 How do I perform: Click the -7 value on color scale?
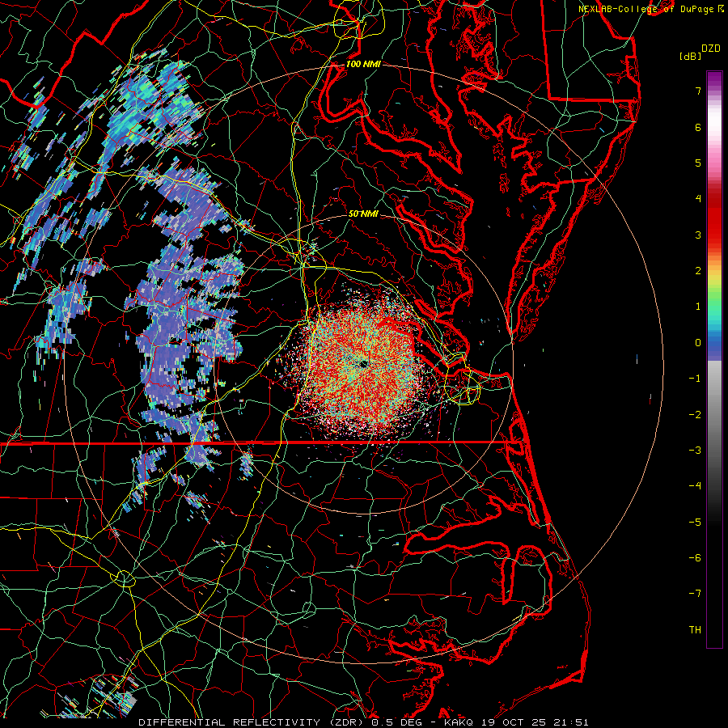695,594
